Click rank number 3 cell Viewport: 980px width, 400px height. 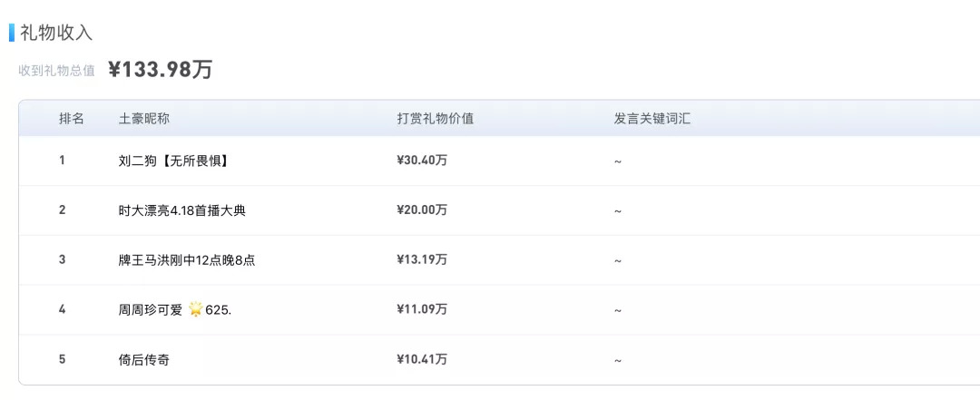tap(63, 260)
